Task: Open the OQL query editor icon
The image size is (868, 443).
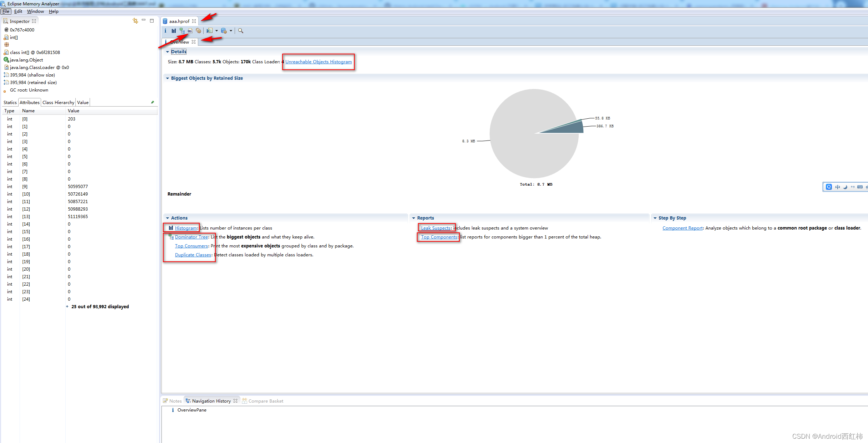Action: pyautogui.click(x=190, y=31)
